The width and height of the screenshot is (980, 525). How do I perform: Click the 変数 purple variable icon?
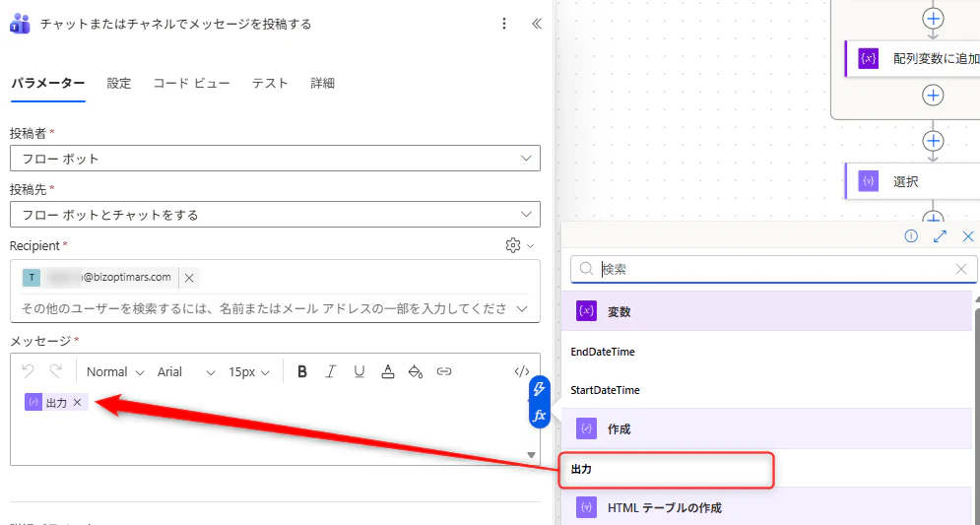pyautogui.click(x=586, y=311)
